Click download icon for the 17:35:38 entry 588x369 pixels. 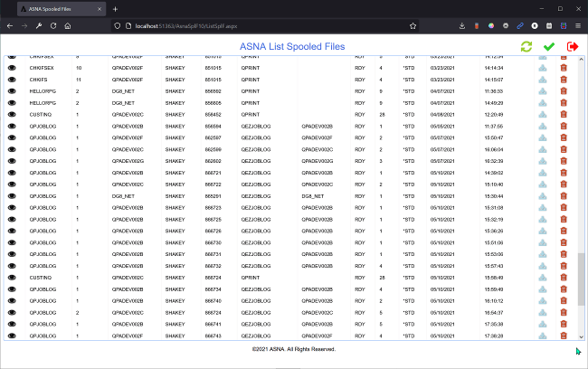click(x=543, y=323)
